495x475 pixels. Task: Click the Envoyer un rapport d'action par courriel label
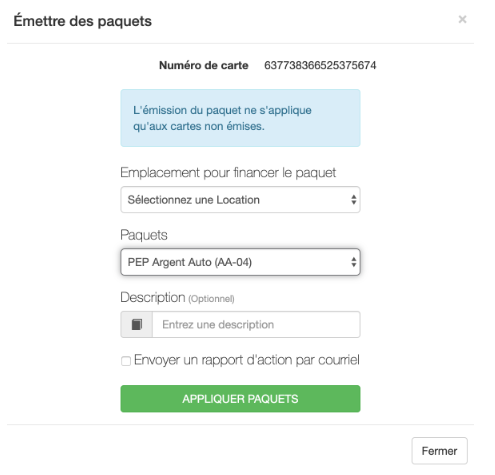click(x=247, y=360)
